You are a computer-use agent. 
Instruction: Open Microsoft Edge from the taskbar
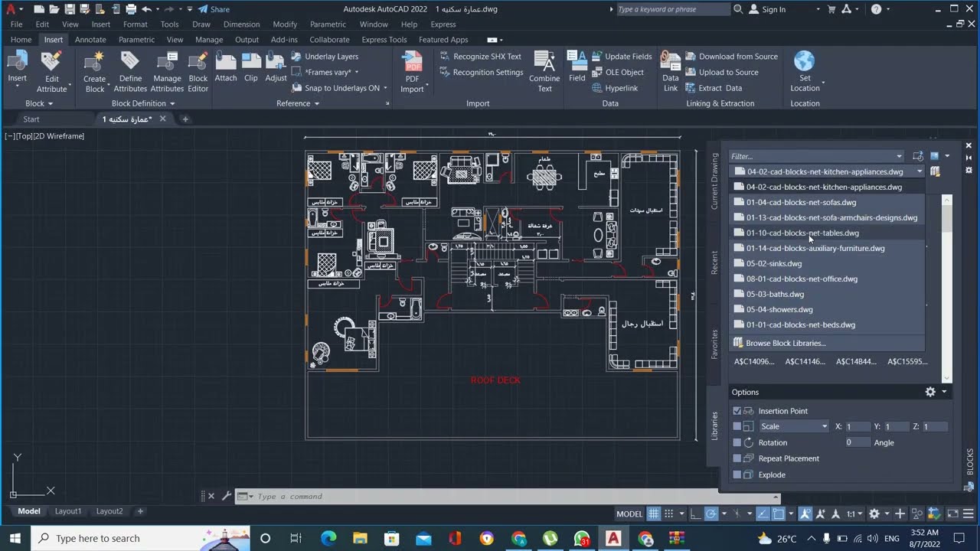(328, 538)
